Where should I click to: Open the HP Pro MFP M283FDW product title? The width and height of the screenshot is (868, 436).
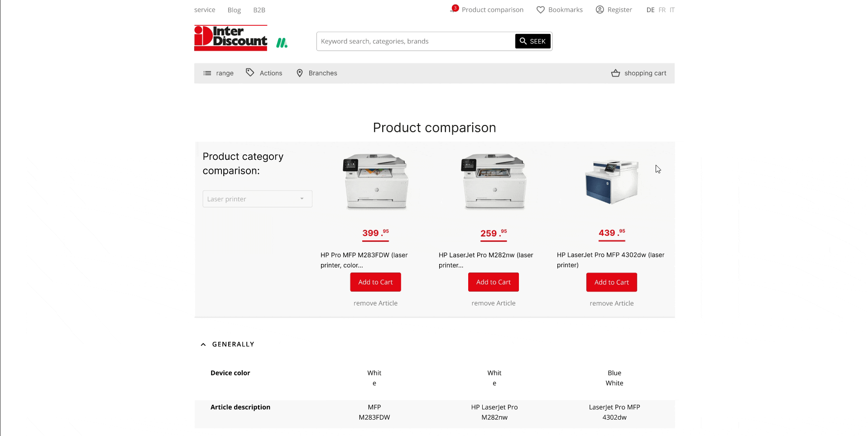pos(364,260)
